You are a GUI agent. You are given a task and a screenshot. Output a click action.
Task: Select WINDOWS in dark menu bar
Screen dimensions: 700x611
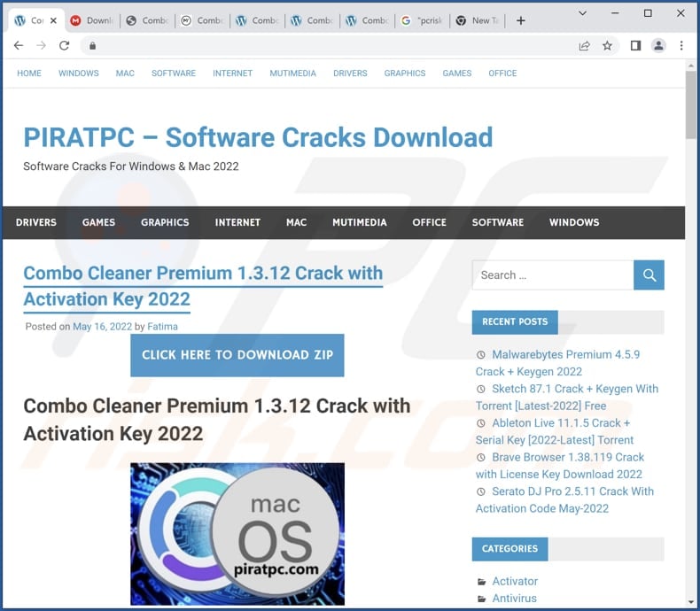tap(574, 222)
